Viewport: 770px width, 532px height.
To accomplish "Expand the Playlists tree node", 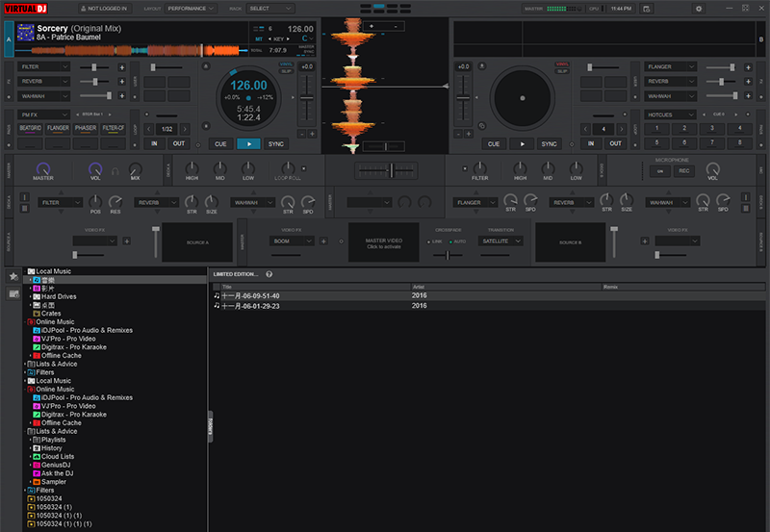I will point(31,440).
